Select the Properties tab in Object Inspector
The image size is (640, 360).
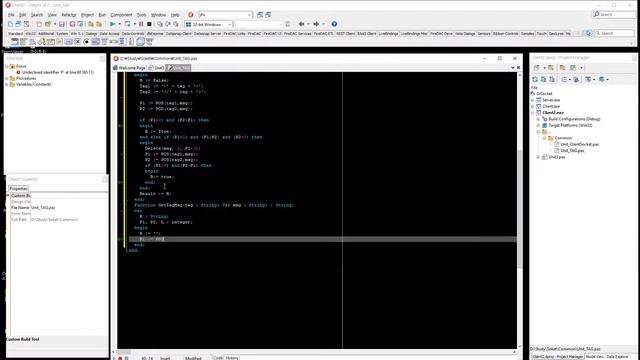click(x=18, y=189)
